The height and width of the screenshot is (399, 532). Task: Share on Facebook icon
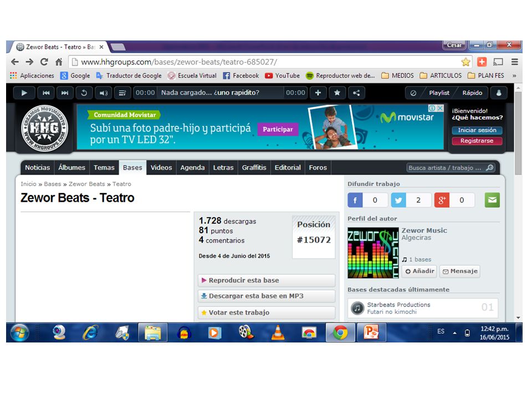[x=355, y=200]
